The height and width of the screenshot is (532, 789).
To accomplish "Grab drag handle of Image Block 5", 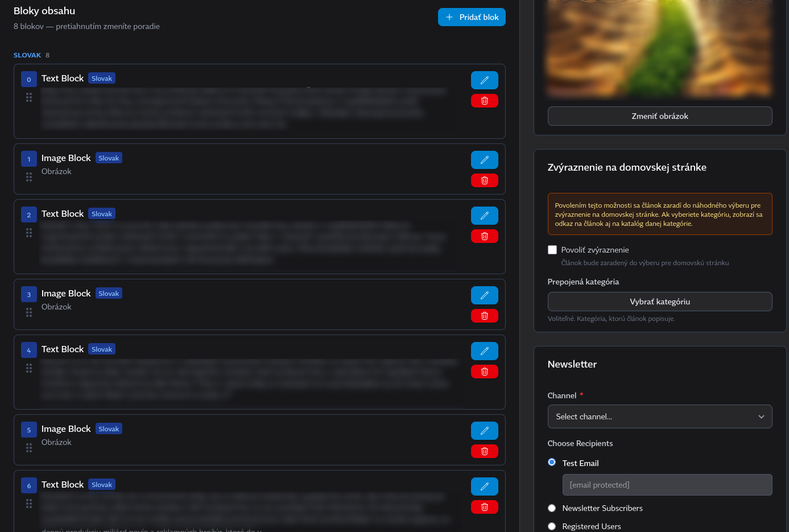I will 29,448.
